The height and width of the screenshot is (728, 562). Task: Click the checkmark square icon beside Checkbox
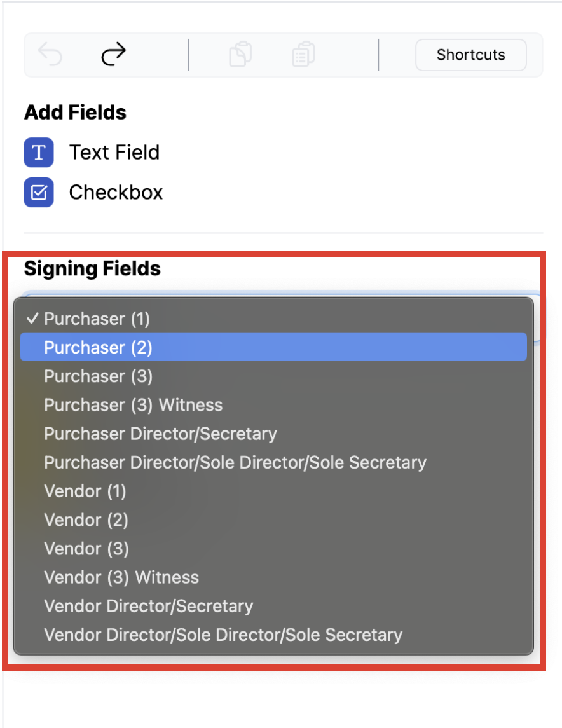pos(39,193)
